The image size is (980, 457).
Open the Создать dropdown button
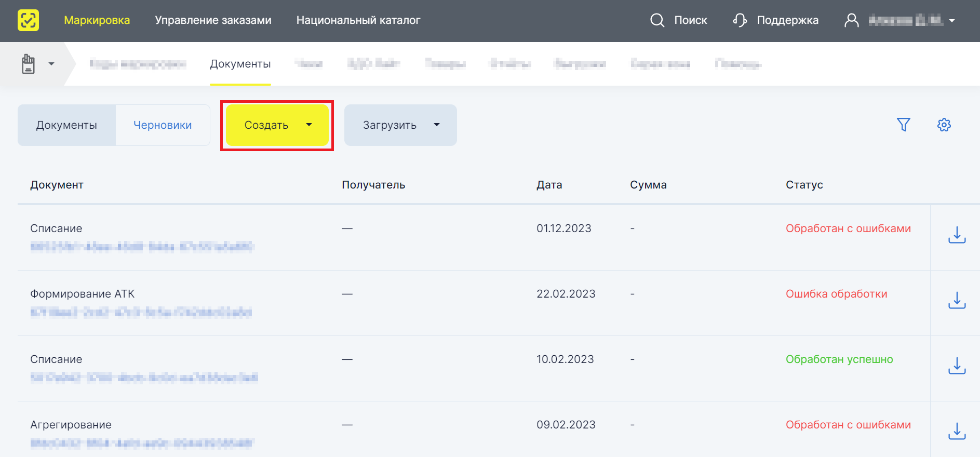pyautogui.click(x=277, y=125)
